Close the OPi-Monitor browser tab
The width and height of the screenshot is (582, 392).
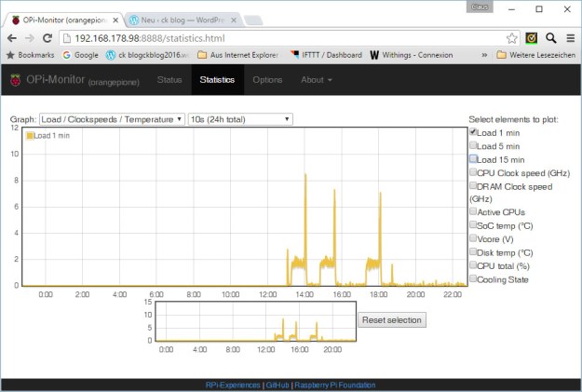[x=115, y=20]
